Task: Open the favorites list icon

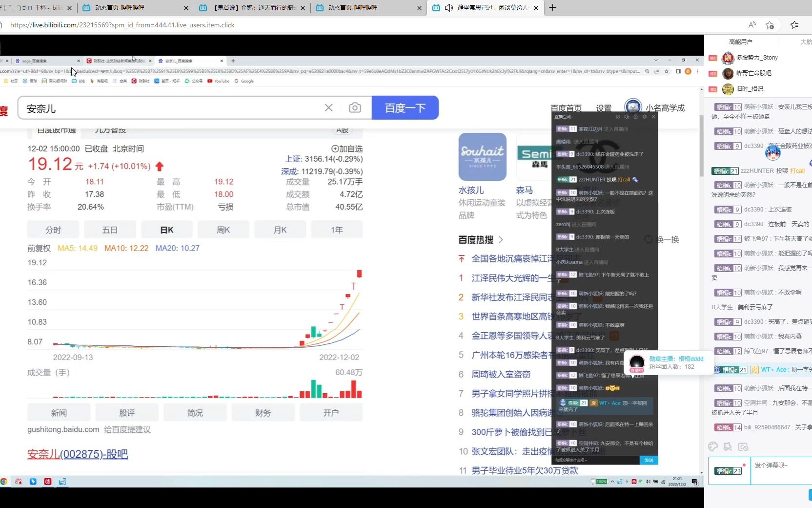Action: [794, 25]
